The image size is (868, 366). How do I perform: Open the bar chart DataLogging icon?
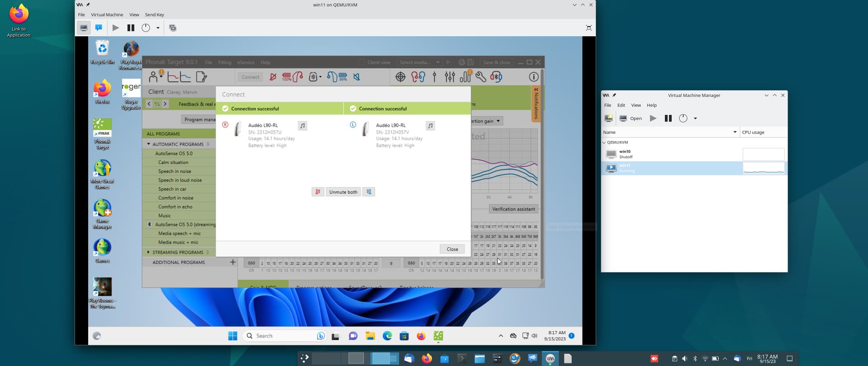tap(465, 77)
